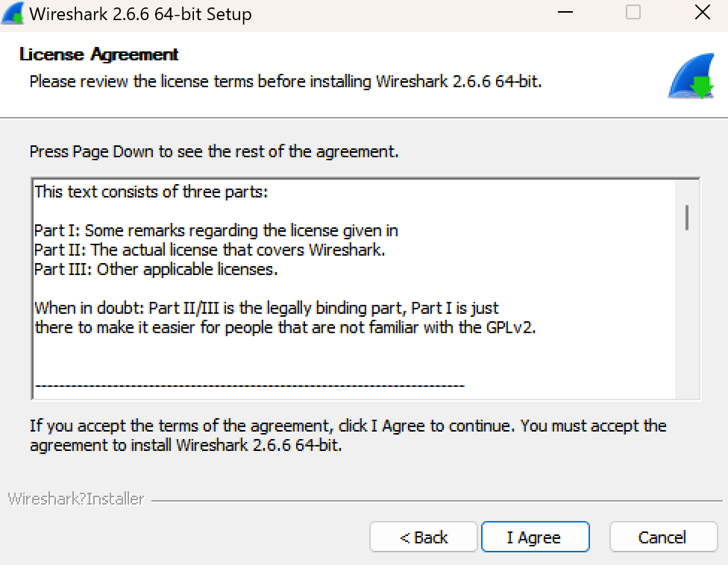The height and width of the screenshot is (565, 728).
Task: Click the Wireshark fin icon in title bar
Action: click(x=13, y=13)
